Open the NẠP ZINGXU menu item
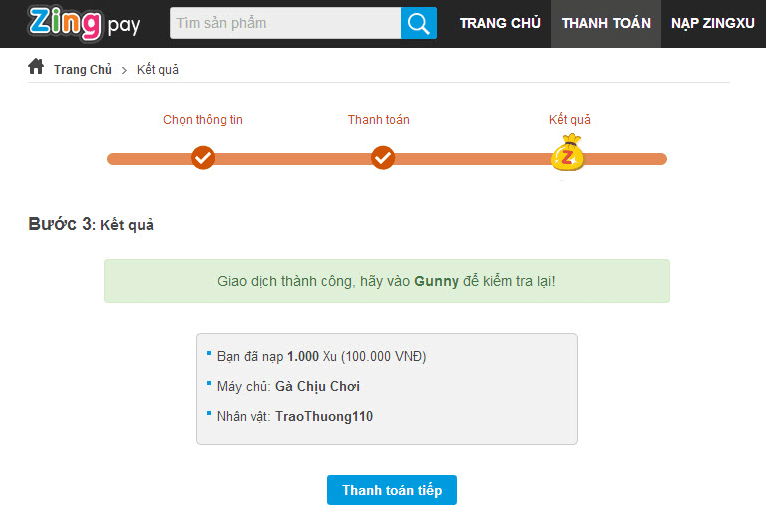This screenshot has height=524, width=766. click(x=713, y=23)
